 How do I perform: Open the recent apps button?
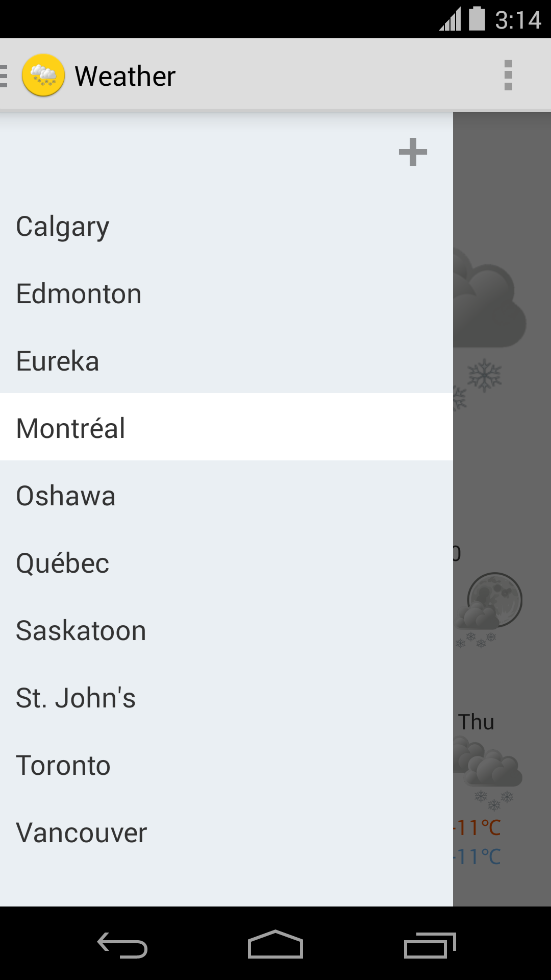tap(430, 945)
